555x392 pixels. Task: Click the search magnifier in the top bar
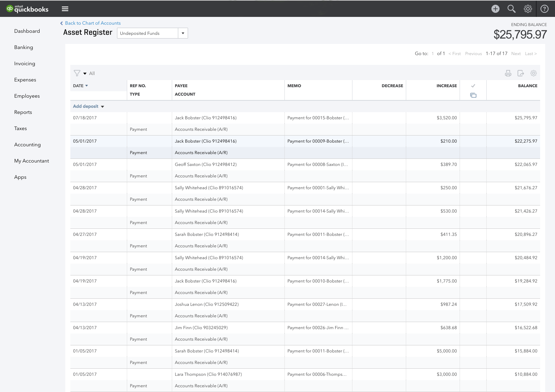[x=511, y=9]
